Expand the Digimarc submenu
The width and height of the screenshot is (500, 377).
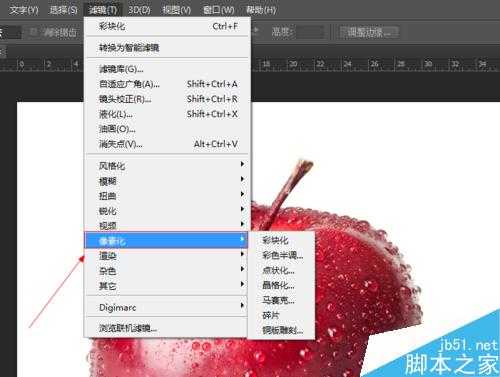coord(167,307)
